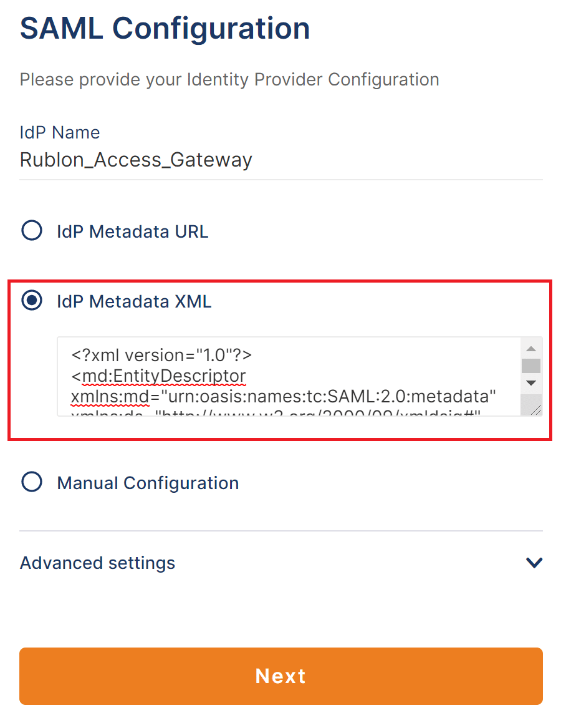
Task: Click the "IdP Metadata XML" option label
Action: tap(134, 302)
